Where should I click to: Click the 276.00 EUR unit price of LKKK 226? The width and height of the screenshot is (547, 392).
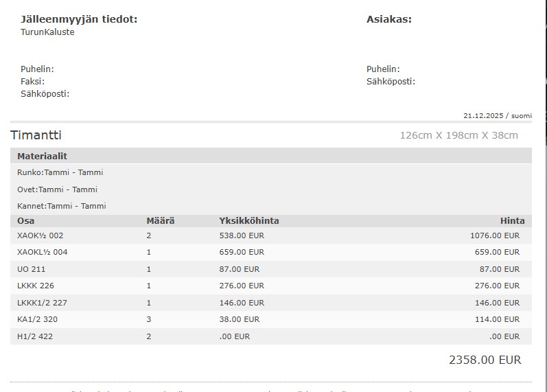click(x=241, y=286)
